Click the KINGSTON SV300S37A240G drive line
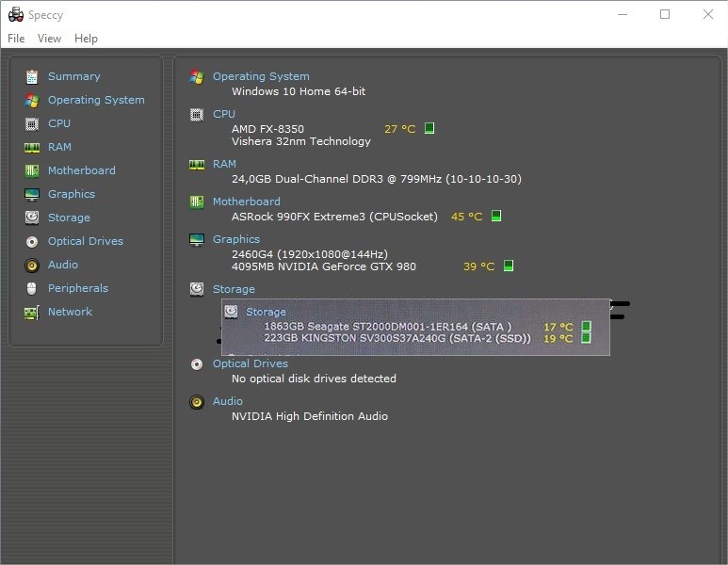Viewport: 728px width, 565px height. tap(397, 338)
